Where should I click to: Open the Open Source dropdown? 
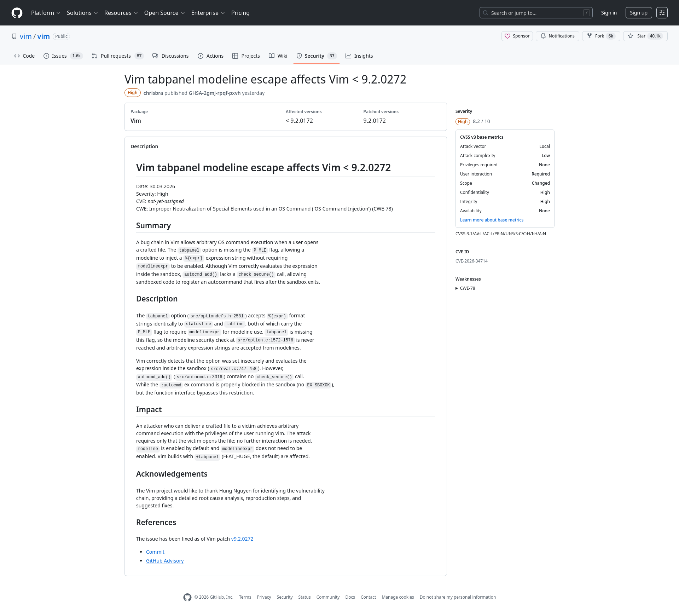(x=164, y=13)
